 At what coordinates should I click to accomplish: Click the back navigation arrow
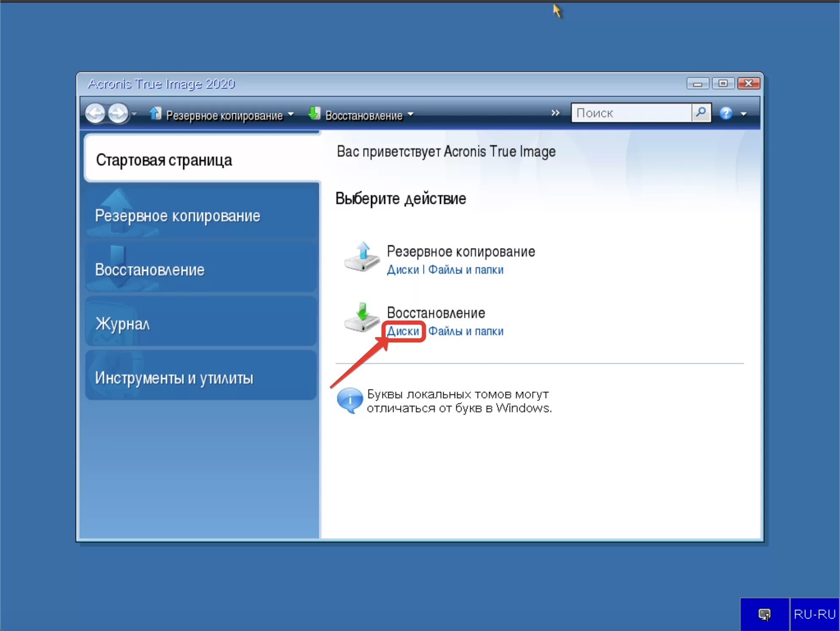point(95,113)
